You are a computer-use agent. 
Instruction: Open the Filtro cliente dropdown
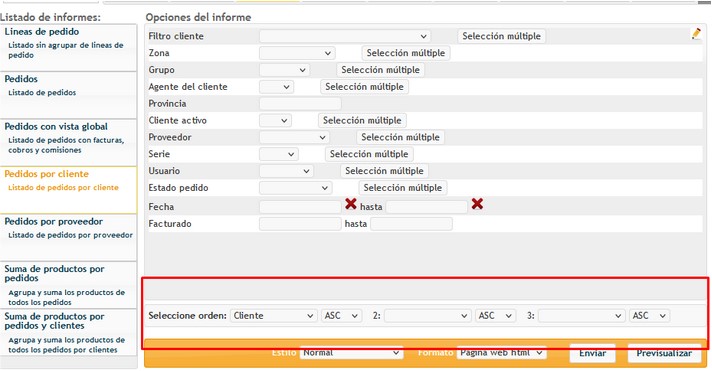345,36
